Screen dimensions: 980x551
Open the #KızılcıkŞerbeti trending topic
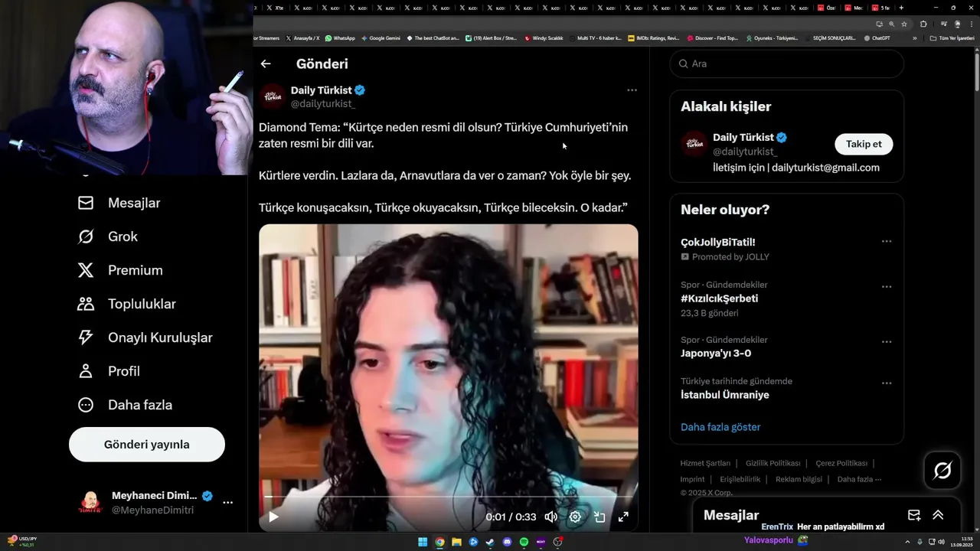[x=719, y=298]
